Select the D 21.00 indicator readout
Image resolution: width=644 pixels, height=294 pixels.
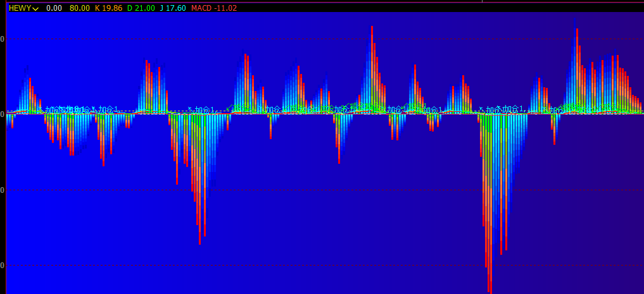click(141, 8)
